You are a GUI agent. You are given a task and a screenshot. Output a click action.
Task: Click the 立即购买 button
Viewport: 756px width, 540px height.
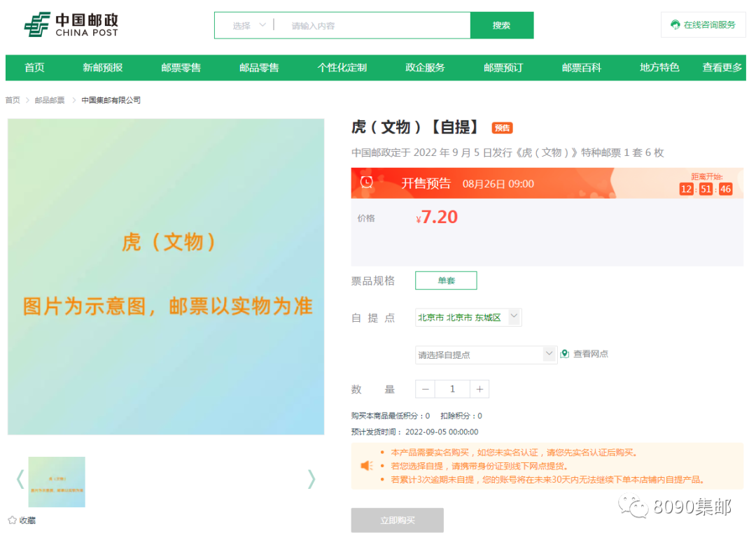(398, 520)
